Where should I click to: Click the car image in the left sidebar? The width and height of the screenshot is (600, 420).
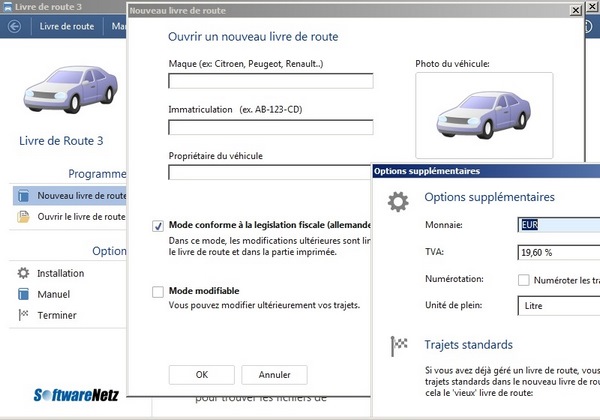pyautogui.click(x=71, y=90)
